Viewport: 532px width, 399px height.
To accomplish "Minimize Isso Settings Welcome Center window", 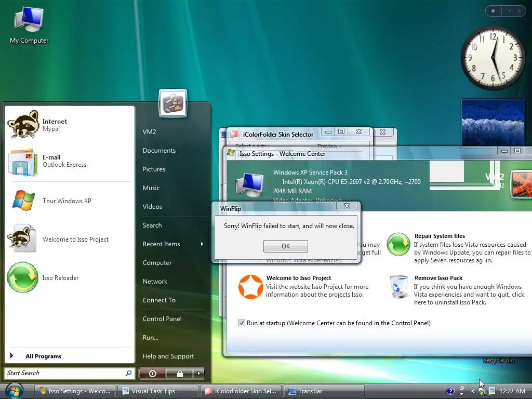I will tap(504, 151).
